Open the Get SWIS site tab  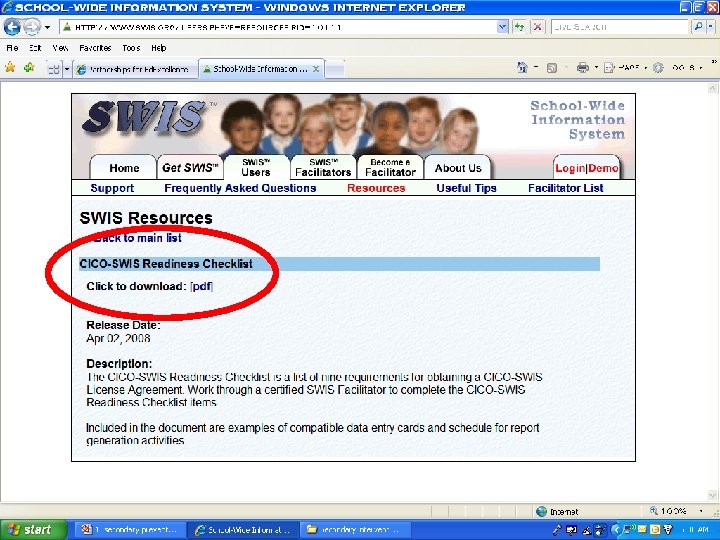190,168
